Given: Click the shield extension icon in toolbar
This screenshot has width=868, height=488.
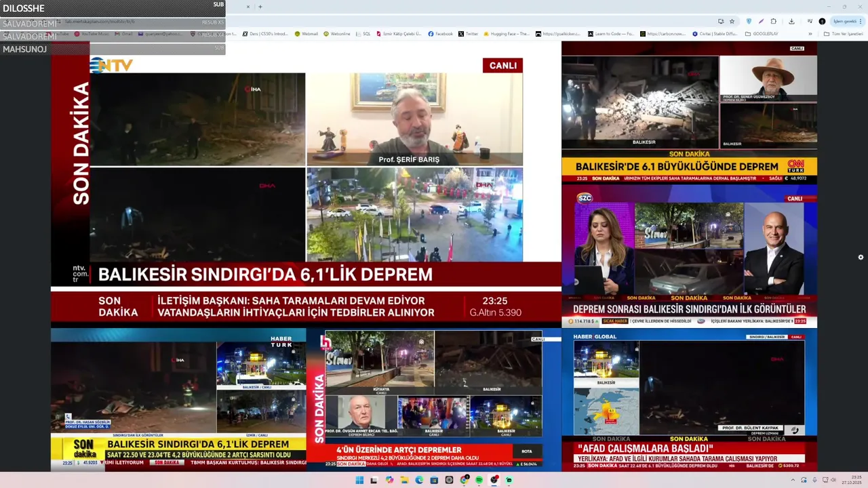Looking at the screenshot, I should click(x=749, y=21).
